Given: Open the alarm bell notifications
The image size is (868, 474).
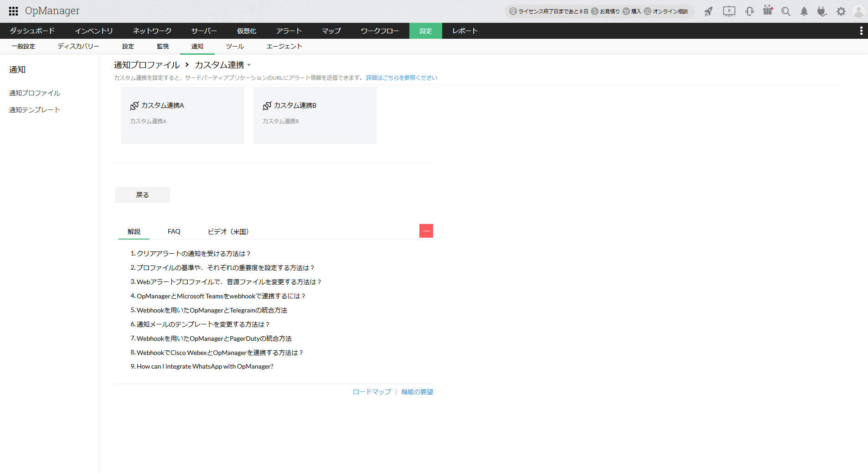Looking at the screenshot, I should [x=804, y=11].
